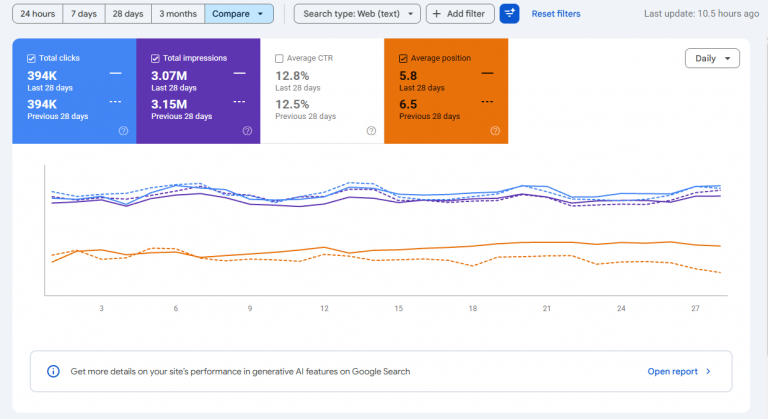The width and height of the screenshot is (768, 419).
Task: Open help icon on Average position card
Action: pos(495,131)
